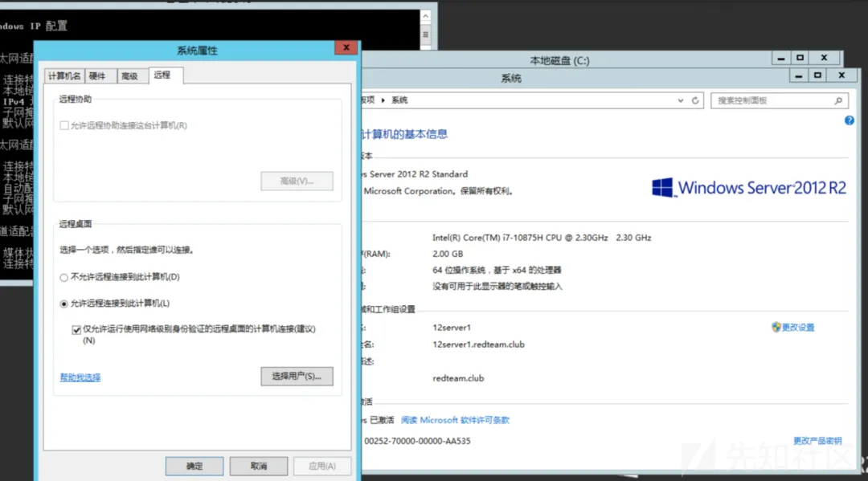Click the 搜索控制面板 search field
This screenshot has height=481, width=868.
[779, 100]
